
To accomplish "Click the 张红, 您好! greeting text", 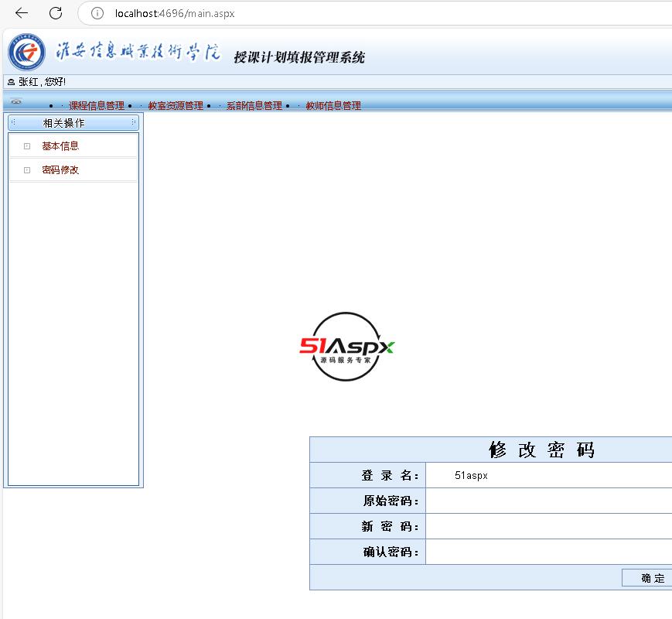I will point(42,82).
